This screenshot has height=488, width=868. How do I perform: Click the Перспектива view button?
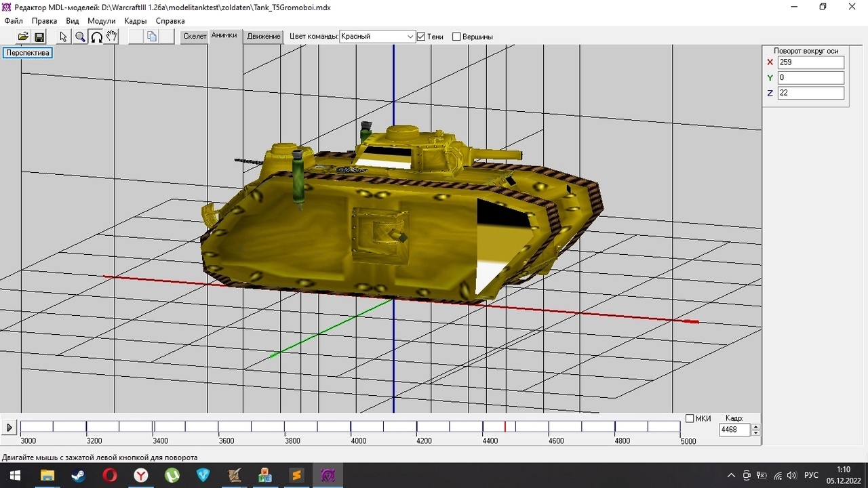click(28, 53)
